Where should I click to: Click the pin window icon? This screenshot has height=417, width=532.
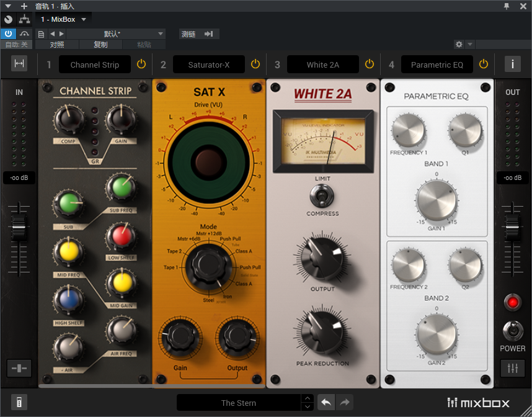tap(507, 6)
